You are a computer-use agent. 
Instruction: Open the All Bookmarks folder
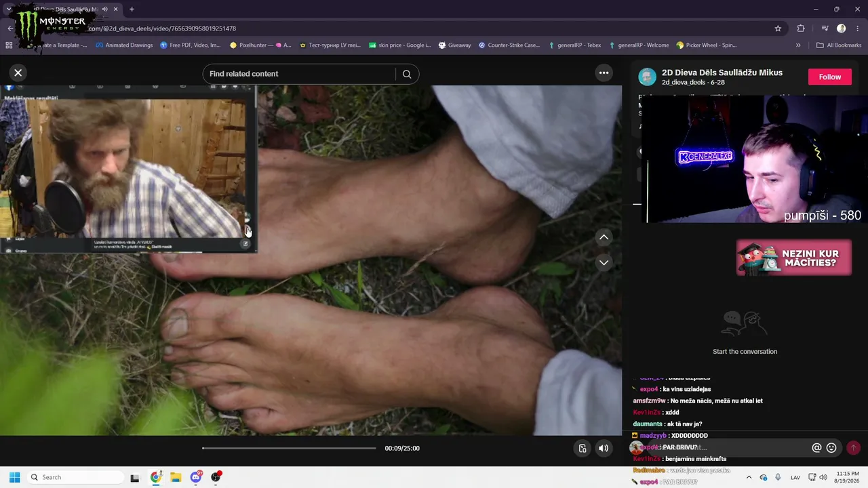point(839,45)
